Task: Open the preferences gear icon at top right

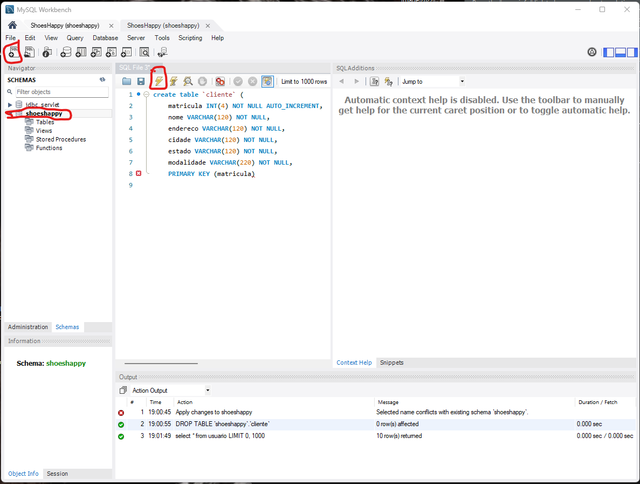Action: (x=592, y=52)
